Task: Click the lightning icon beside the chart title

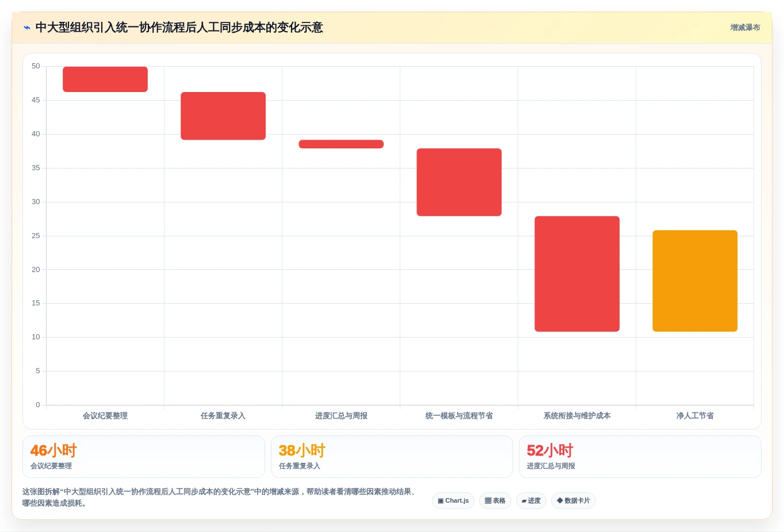Action: pyautogui.click(x=26, y=28)
